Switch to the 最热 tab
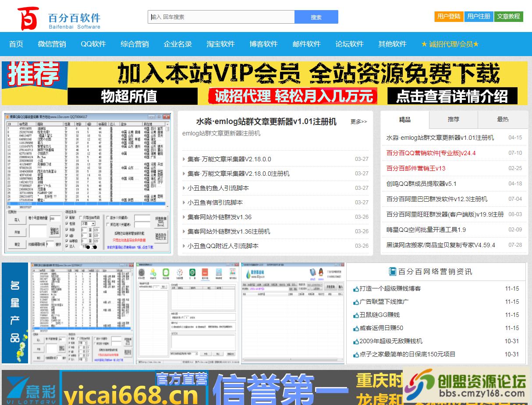 pos(503,119)
